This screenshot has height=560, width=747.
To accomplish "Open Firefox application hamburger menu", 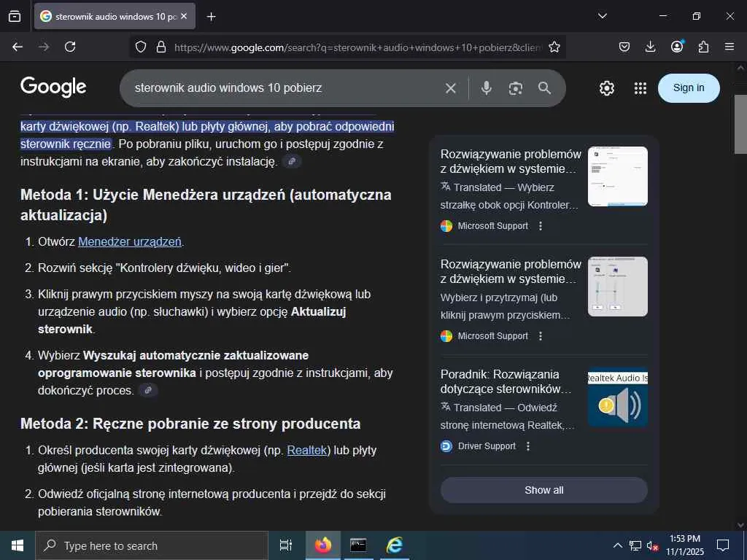I will (x=729, y=47).
